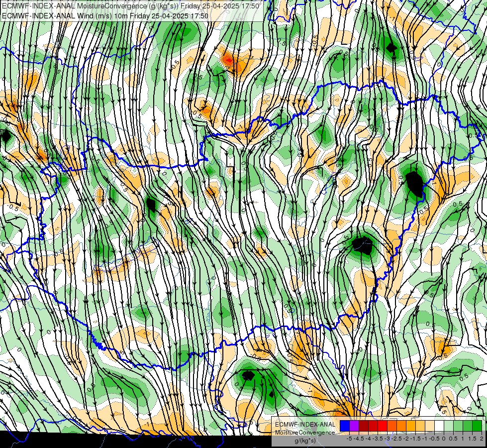
Task: Select the palest green legend swatch
Action: click(449, 426)
